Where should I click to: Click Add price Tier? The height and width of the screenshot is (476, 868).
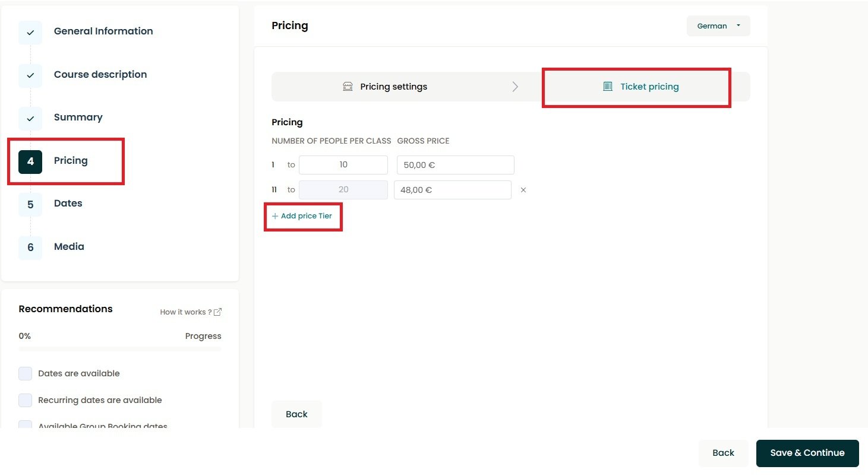click(302, 216)
